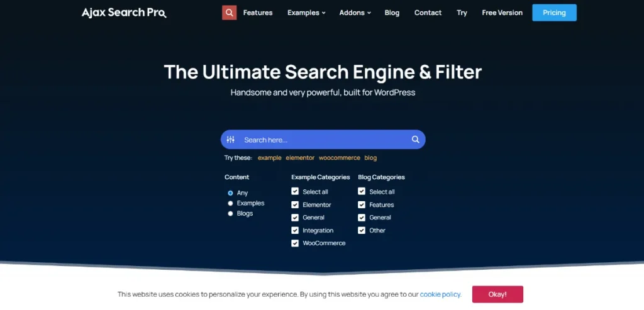Open the Contact page

(428, 13)
